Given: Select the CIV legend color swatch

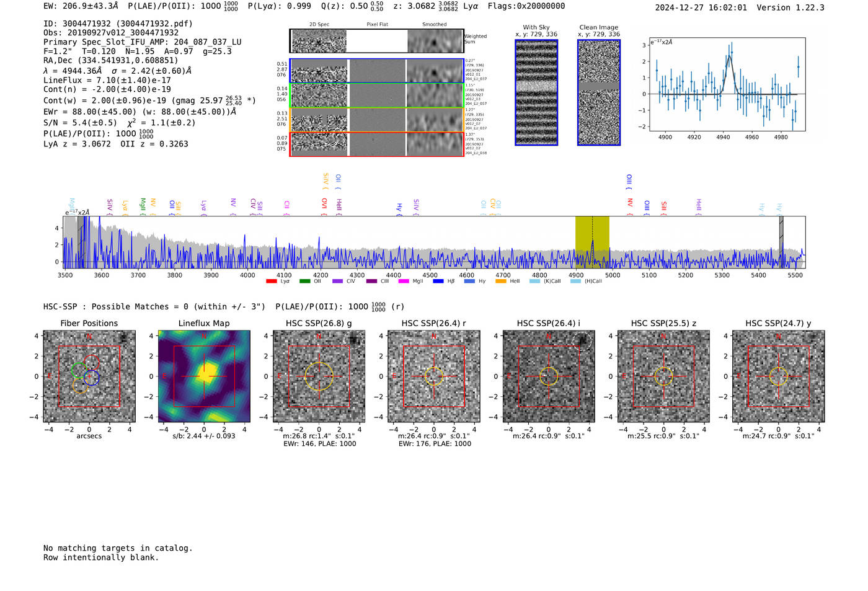Looking at the screenshot, I should tap(337, 282).
